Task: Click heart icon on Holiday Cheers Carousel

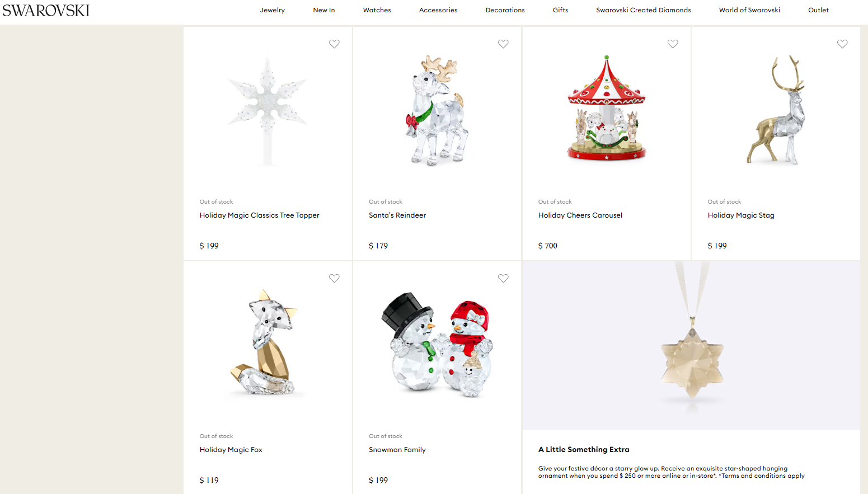Action: click(673, 44)
